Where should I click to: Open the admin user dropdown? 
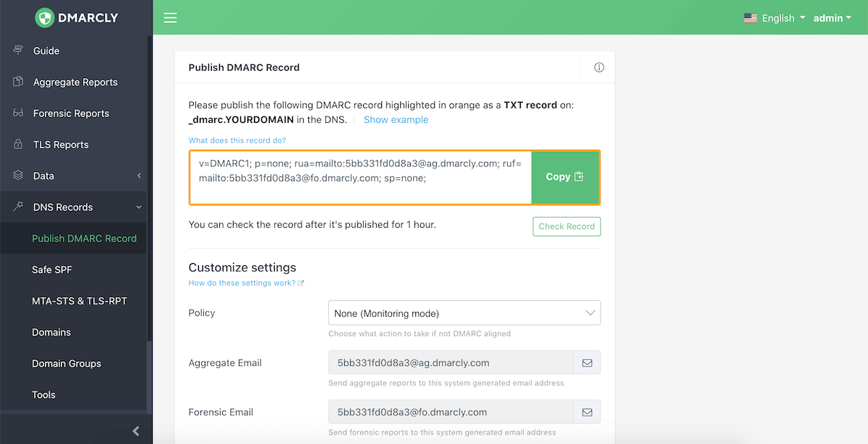point(832,18)
